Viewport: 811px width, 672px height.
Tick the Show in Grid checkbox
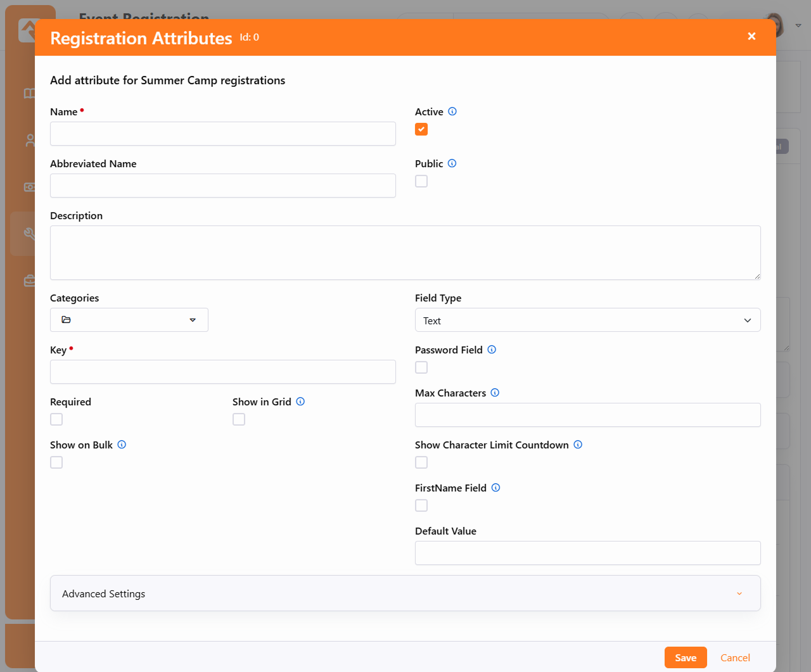point(239,419)
